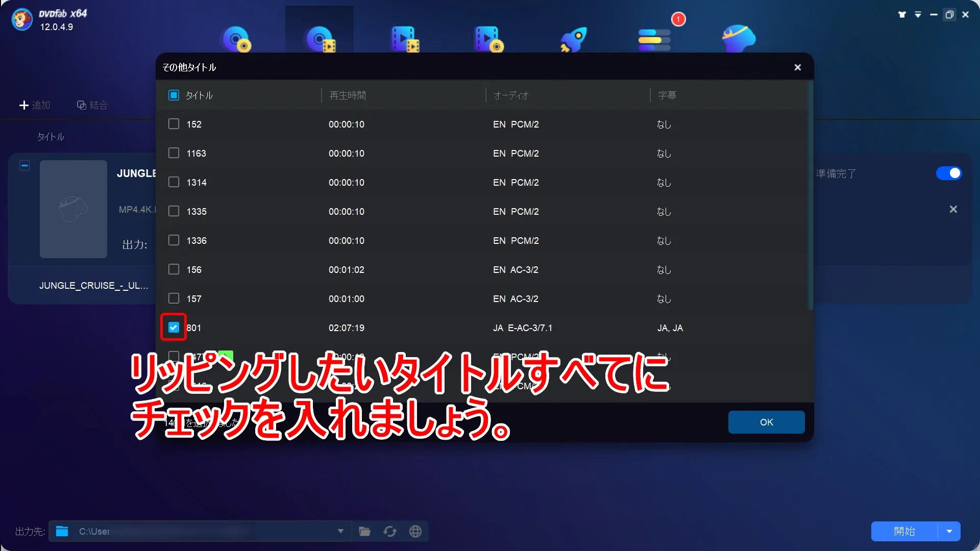Screen dimensions: 980x551
Task: Open the Copy module disc icon
Action: coord(236,39)
